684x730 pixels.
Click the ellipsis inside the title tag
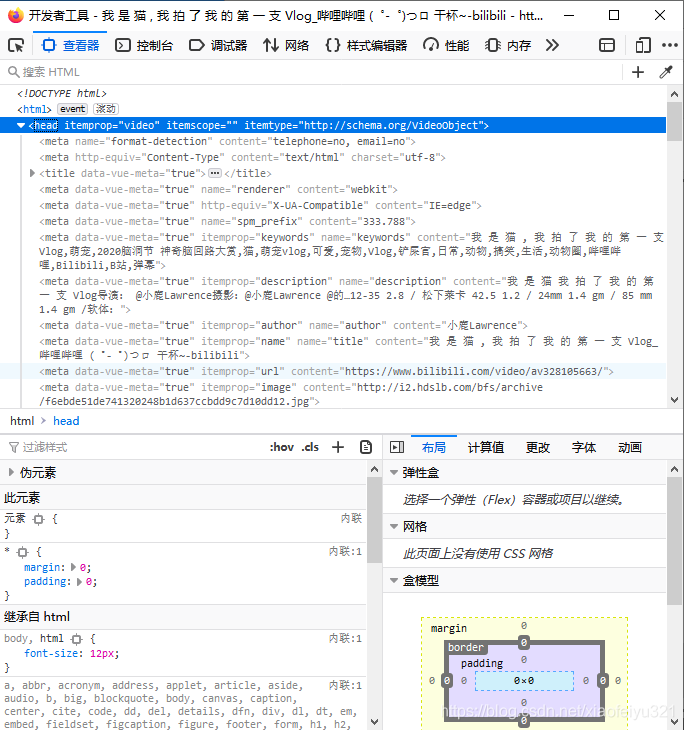[x=215, y=173]
